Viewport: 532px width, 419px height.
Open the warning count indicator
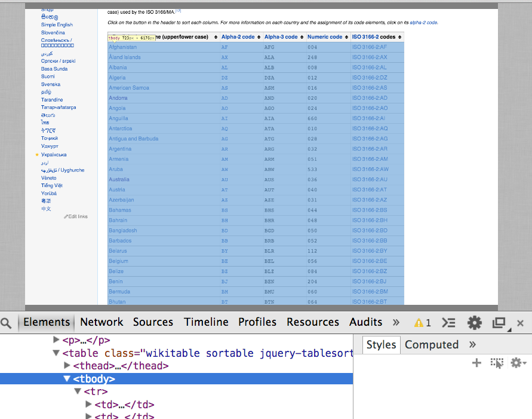[x=422, y=323]
